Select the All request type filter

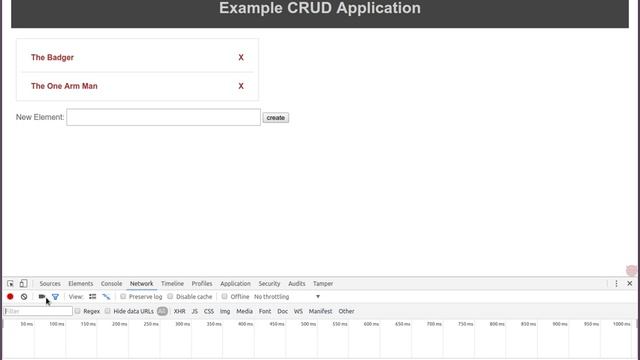162,311
